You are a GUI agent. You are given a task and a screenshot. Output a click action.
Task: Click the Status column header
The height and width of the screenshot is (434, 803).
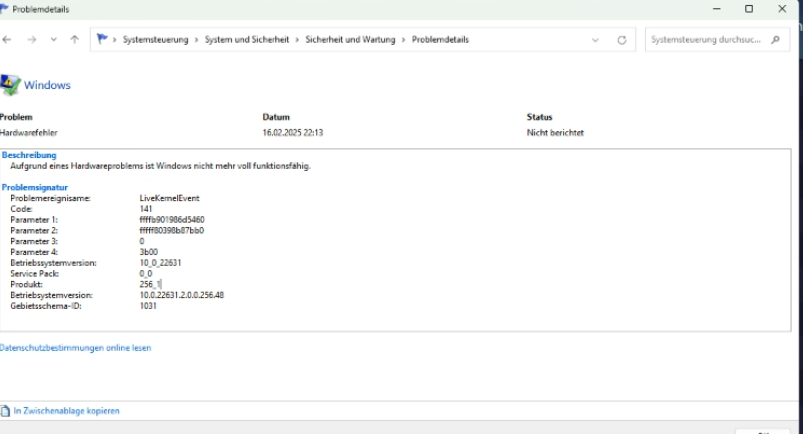[x=539, y=117]
